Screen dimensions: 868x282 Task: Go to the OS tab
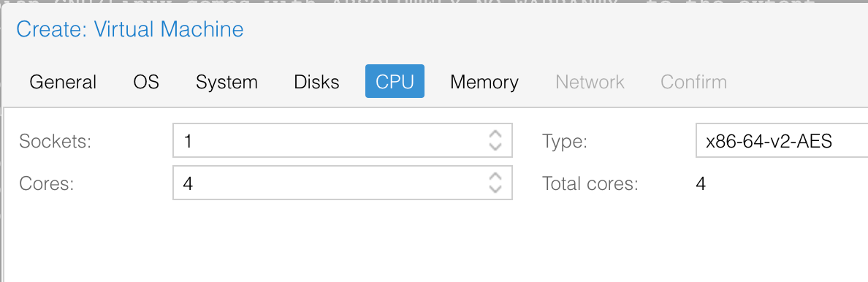click(x=146, y=82)
